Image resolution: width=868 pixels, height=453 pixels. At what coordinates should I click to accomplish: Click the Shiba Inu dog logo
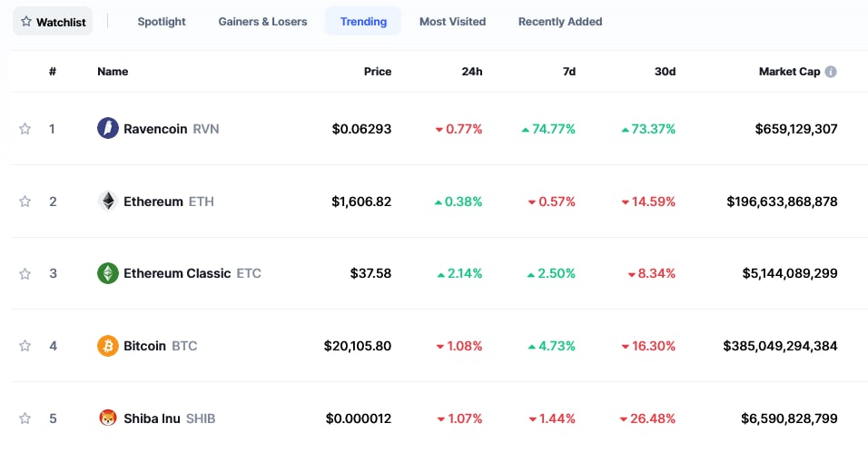coord(108,419)
